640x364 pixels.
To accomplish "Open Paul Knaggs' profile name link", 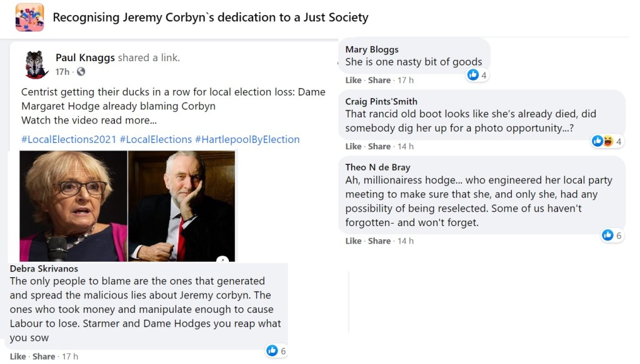I will click(x=85, y=57).
